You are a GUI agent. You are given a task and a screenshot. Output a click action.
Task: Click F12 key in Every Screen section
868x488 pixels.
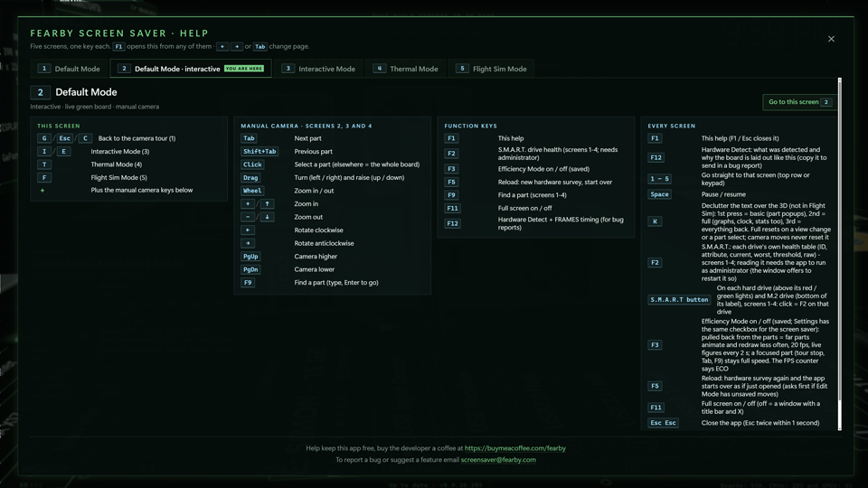coord(656,157)
